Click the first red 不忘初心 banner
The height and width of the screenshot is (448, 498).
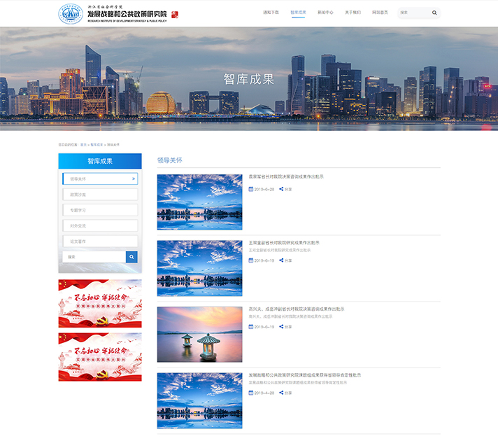100,303
